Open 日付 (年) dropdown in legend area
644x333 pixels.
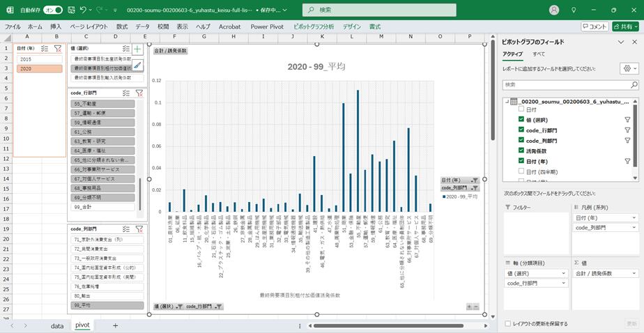point(635,217)
